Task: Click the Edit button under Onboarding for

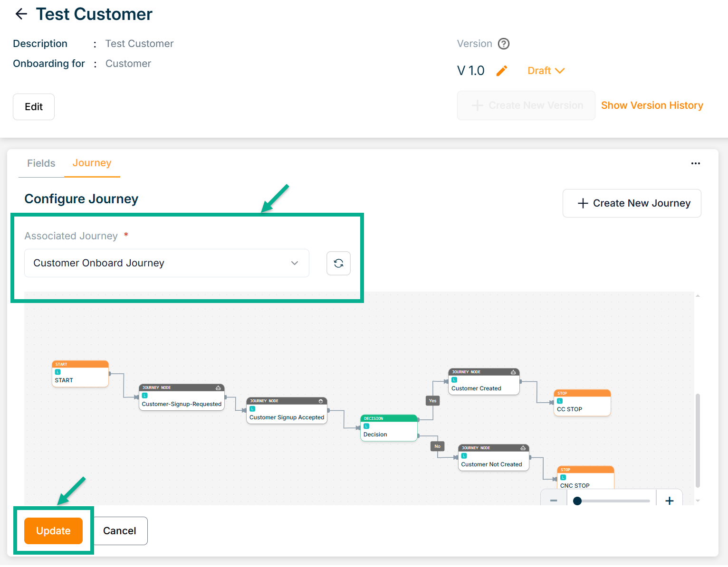Action: [34, 107]
